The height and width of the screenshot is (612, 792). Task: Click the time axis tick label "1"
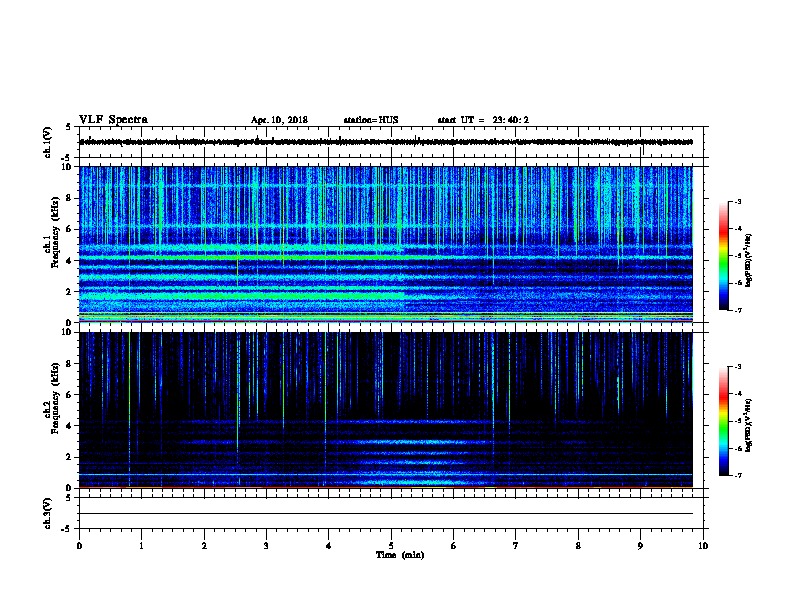tap(141, 546)
